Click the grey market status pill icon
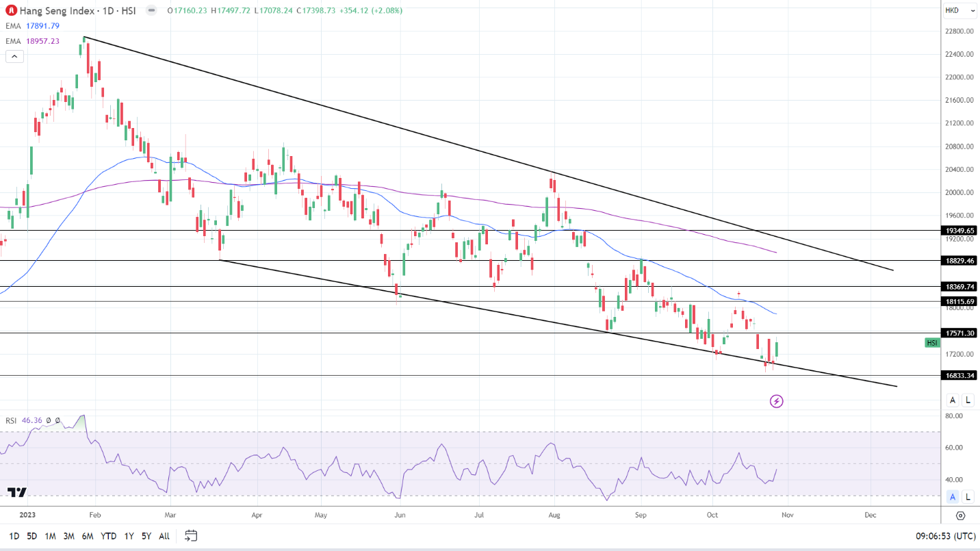Screen dimensions: 980x551 click(x=151, y=10)
